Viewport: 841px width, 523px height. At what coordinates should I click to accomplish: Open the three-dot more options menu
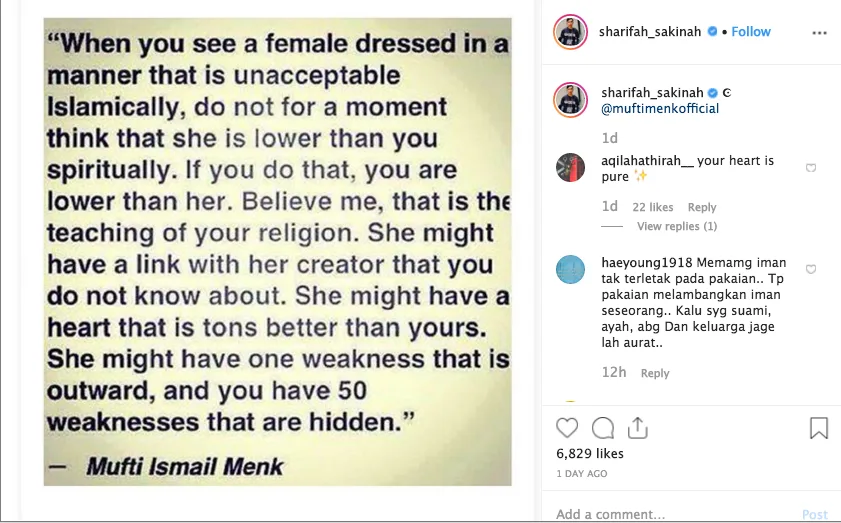[820, 32]
